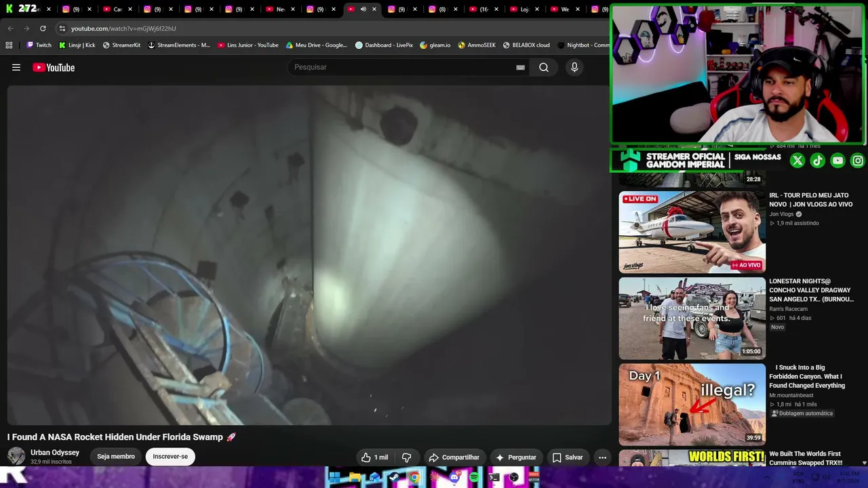This screenshot has height=488, width=868.
Task: Open the Linsjr | Kick bookmark
Action: (x=77, y=45)
